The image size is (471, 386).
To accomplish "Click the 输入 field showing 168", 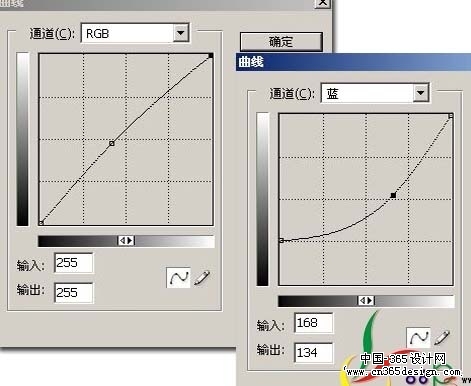I will click(314, 323).
